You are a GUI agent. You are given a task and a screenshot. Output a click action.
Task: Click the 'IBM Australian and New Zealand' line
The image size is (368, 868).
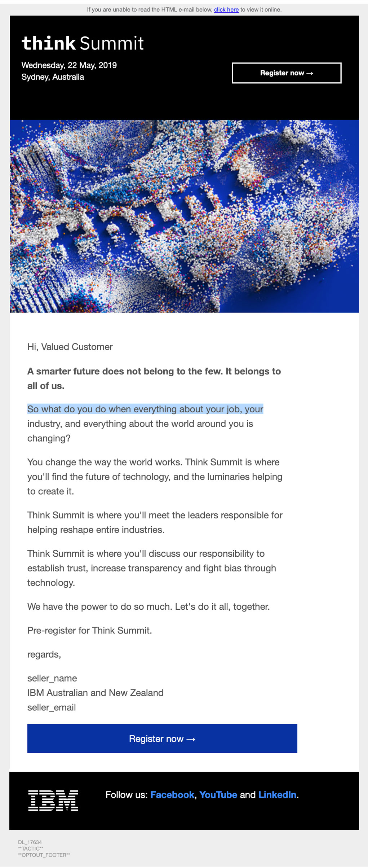[95, 693]
